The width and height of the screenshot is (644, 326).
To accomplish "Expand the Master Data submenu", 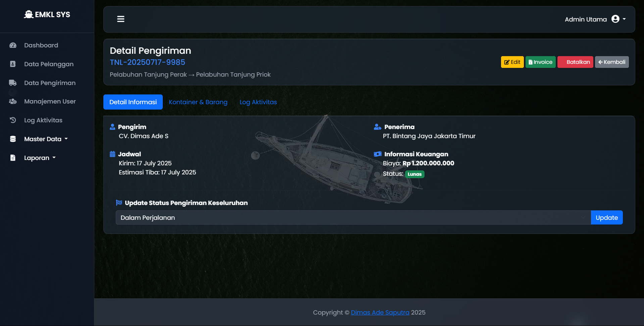I will [x=46, y=139].
